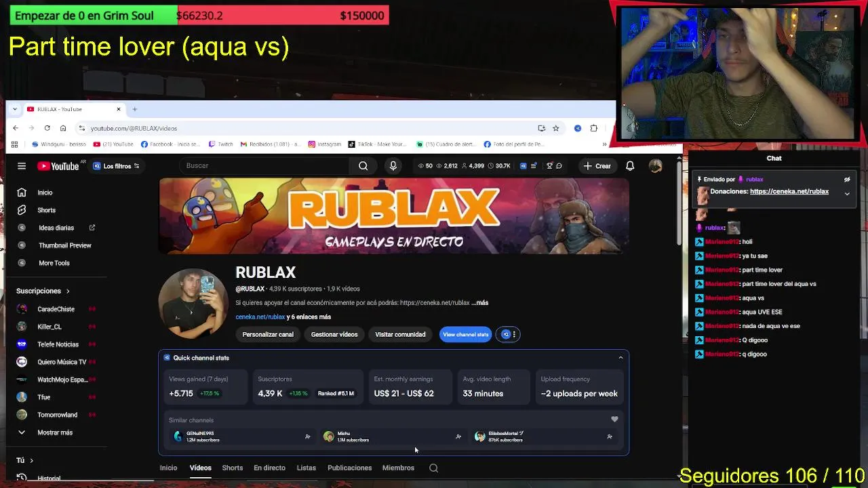Screen dimensions: 868x488
Task: Click browser back arrow
Action: tap(16, 128)
